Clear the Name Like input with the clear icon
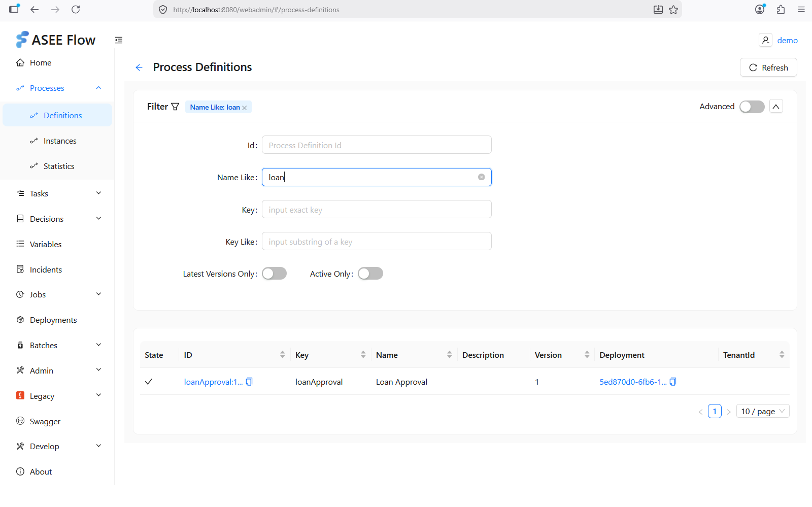The image size is (812, 507). click(481, 177)
